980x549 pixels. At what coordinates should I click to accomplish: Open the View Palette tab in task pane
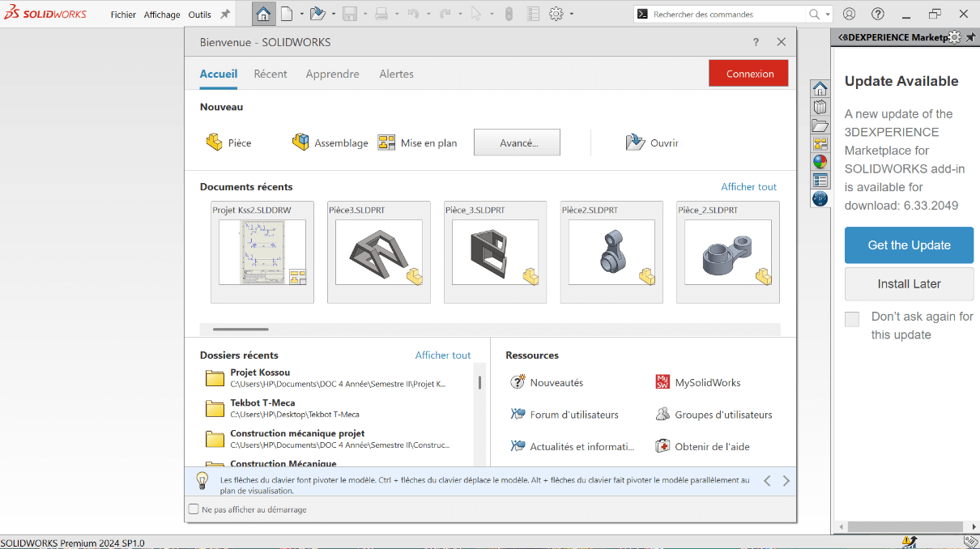pos(820,143)
